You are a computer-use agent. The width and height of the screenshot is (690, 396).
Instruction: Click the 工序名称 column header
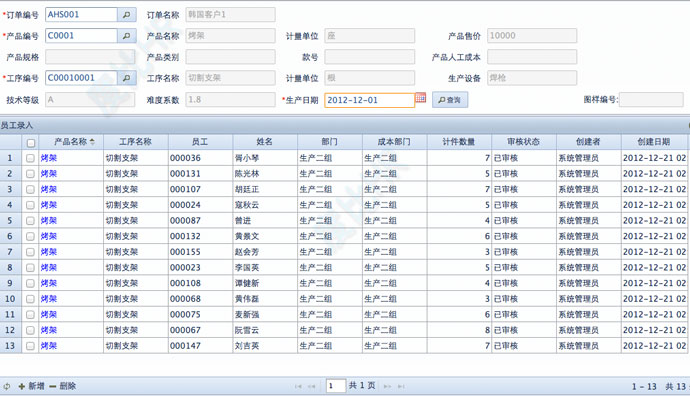[136, 142]
